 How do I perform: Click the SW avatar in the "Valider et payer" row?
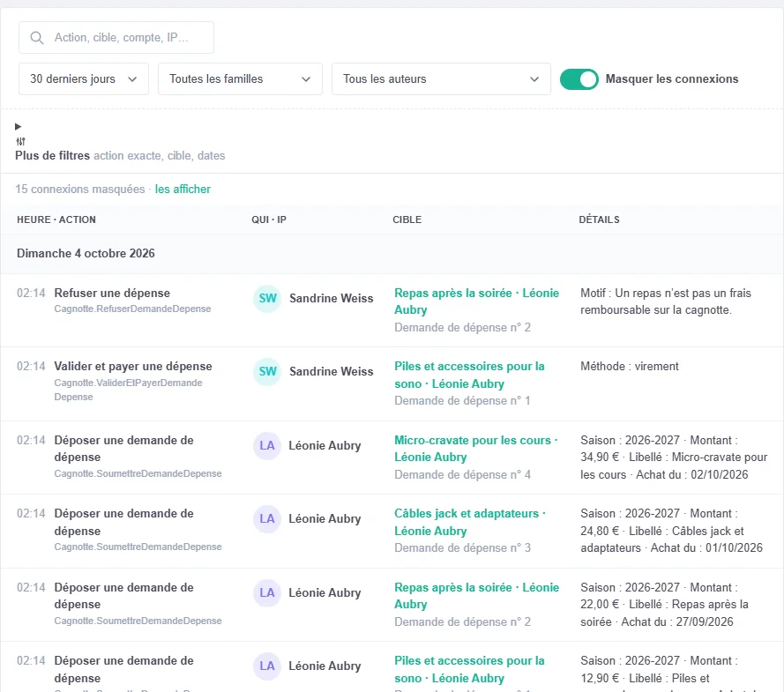[x=267, y=371]
